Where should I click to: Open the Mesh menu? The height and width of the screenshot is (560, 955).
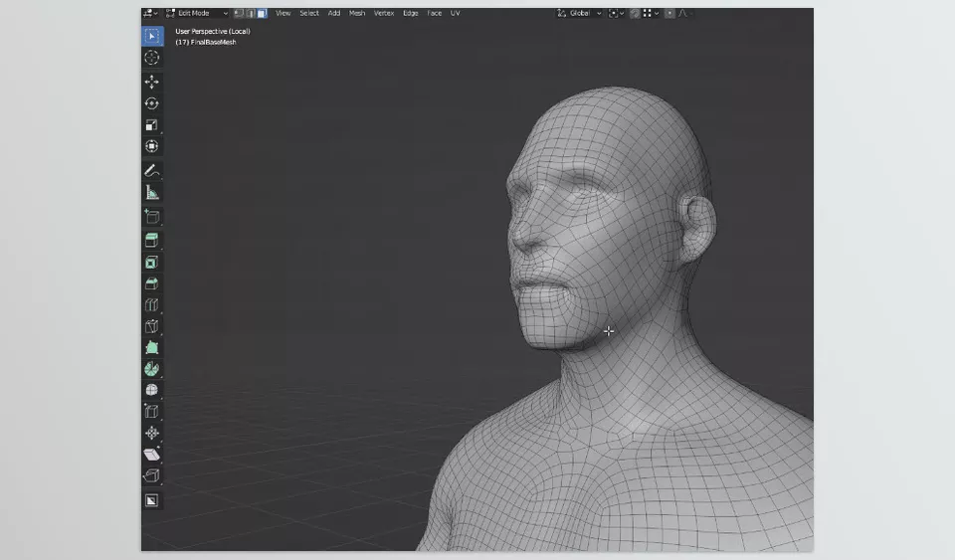[x=357, y=13]
